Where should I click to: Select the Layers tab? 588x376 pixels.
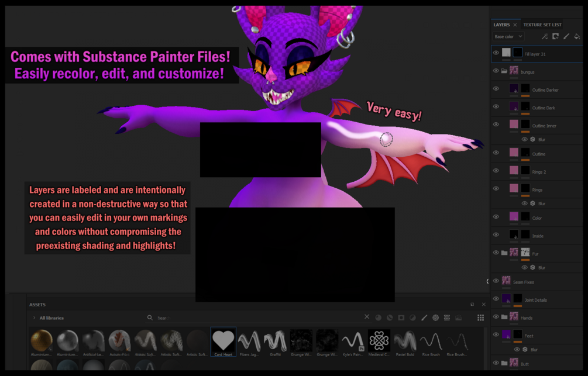501,25
